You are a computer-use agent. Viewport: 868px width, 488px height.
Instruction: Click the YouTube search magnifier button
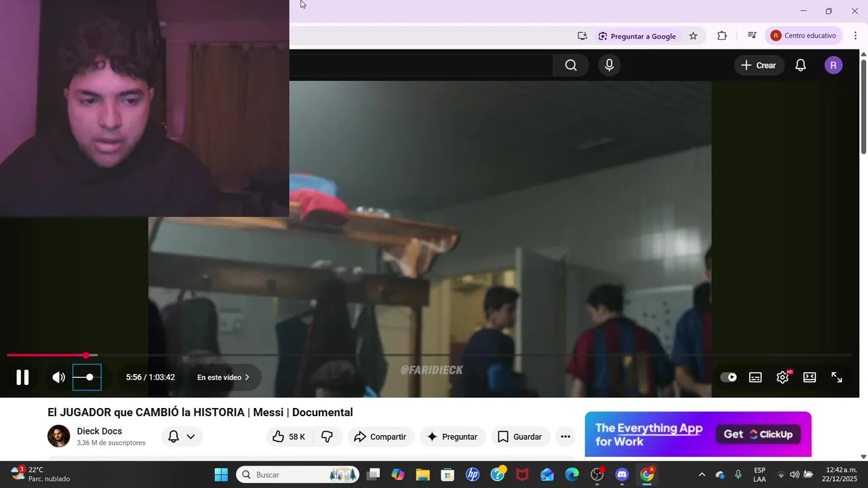pyautogui.click(x=571, y=65)
